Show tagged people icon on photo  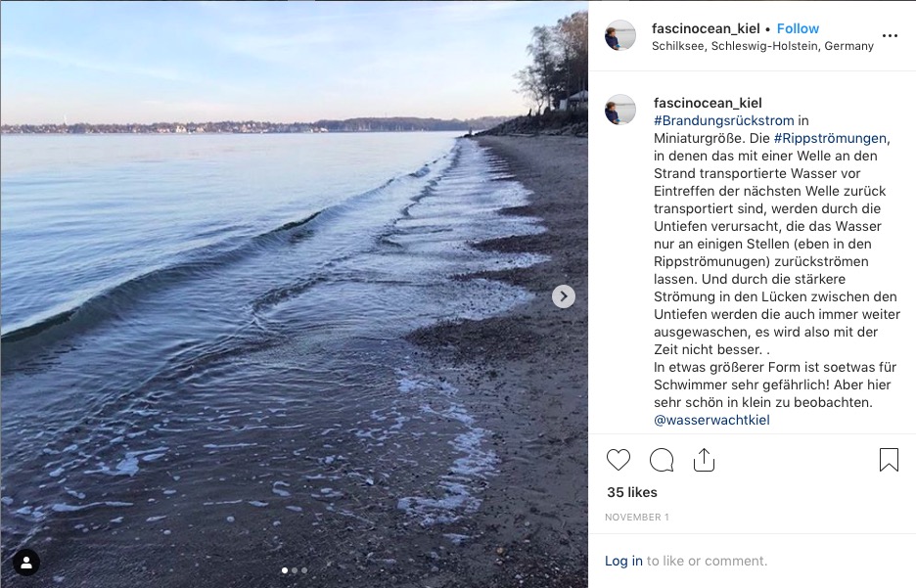[26, 563]
